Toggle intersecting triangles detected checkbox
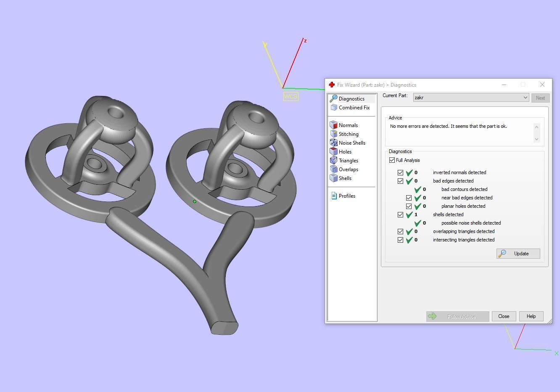560x392 pixels. pyautogui.click(x=400, y=240)
